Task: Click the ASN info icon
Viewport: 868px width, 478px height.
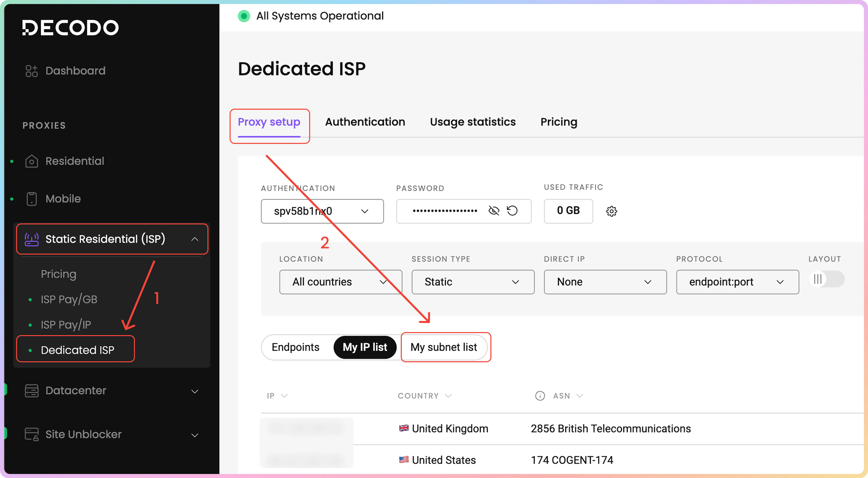Action: point(540,396)
